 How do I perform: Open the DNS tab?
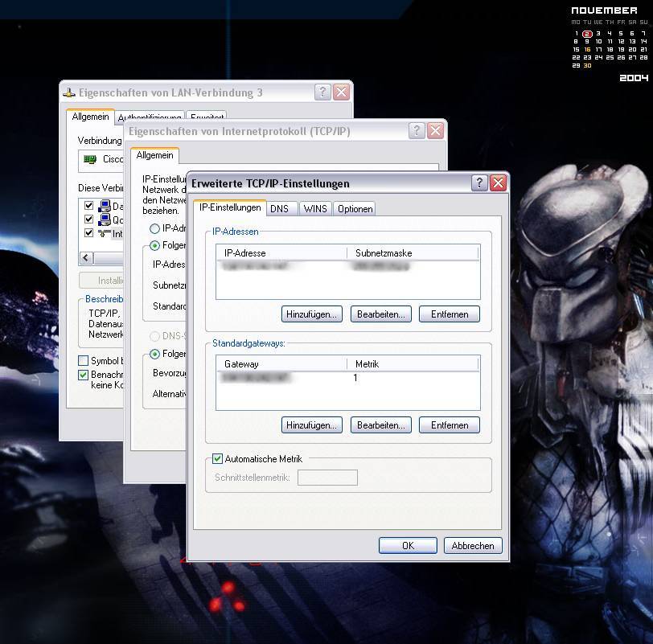[x=282, y=208]
